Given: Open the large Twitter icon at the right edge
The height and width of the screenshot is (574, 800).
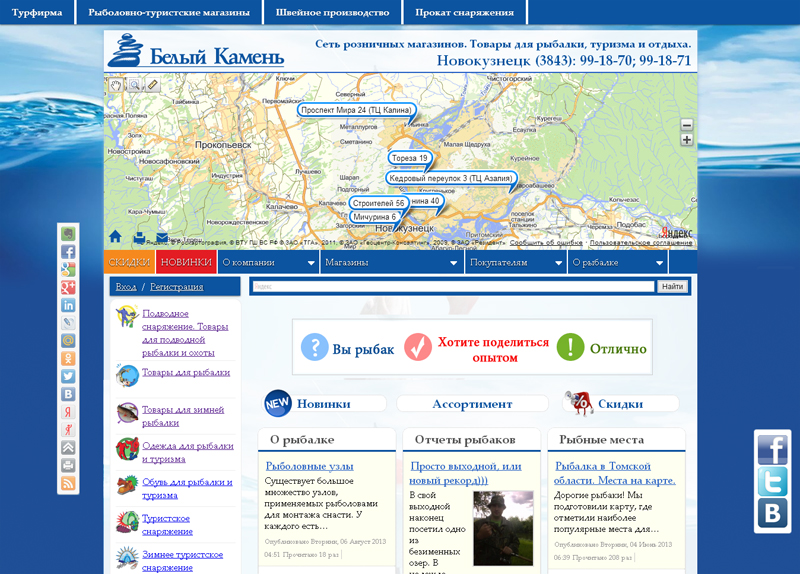Looking at the screenshot, I should [772, 481].
